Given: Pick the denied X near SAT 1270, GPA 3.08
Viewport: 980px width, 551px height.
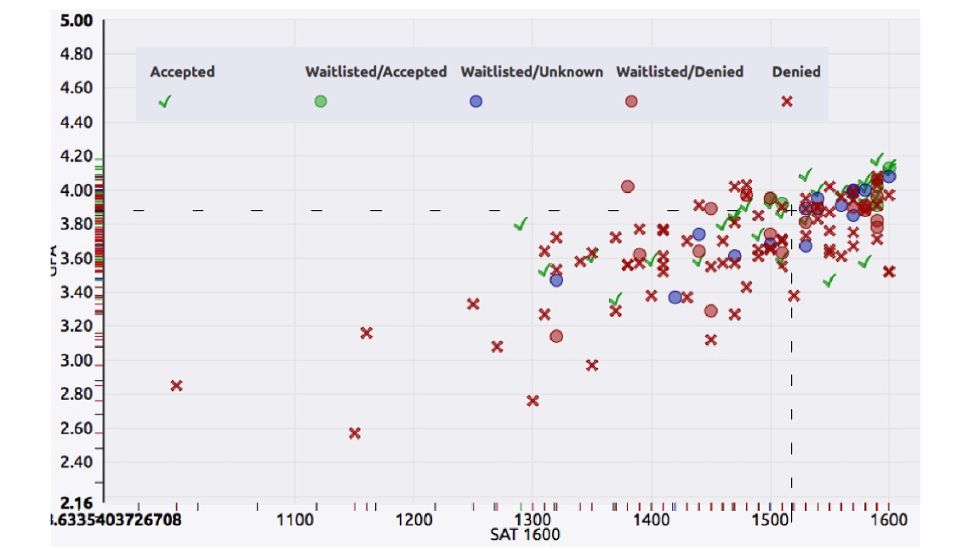Looking at the screenshot, I should (497, 347).
